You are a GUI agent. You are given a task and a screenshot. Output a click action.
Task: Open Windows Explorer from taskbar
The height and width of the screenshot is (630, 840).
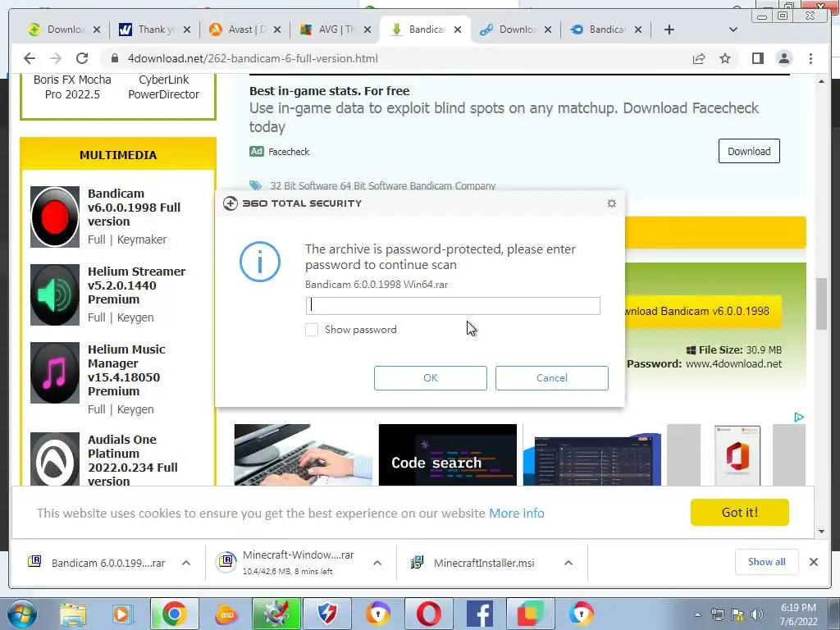click(73, 614)
